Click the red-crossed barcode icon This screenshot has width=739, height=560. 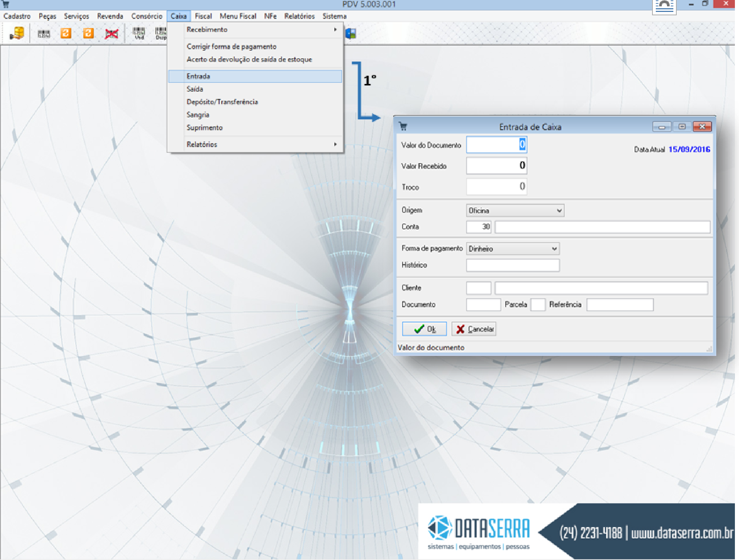pos(111,34)
